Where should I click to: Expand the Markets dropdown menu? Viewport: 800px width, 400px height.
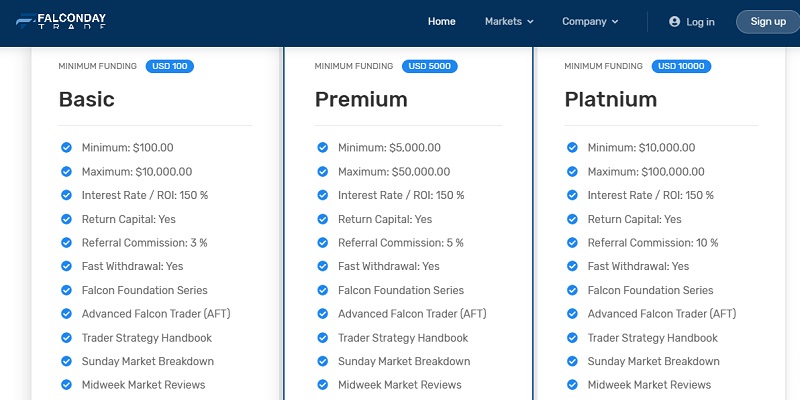point(509,21)
